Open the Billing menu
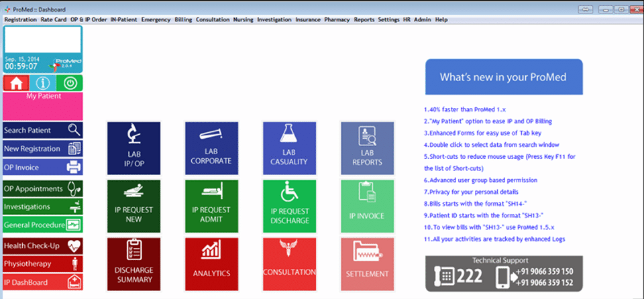This screenshot has height=299, width=644. tap(183, 19)
